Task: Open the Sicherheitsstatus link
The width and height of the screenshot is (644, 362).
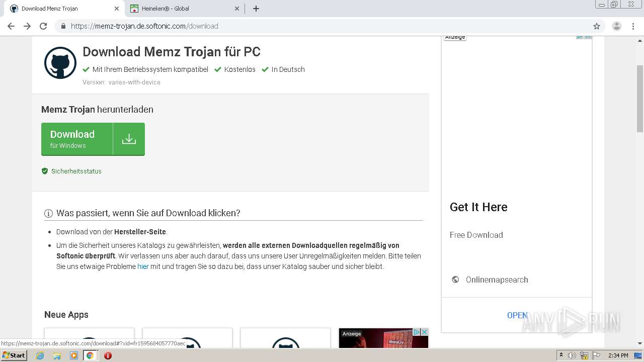Action: pyautogui.click(x=76, y=171)
